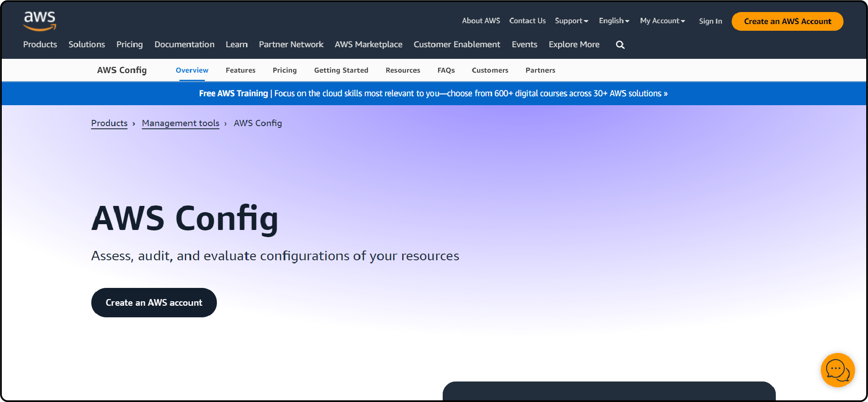Switch to the FAQs tab
Image resolution: width=868 pixels, height=402 pixels.
pos(446,70)
